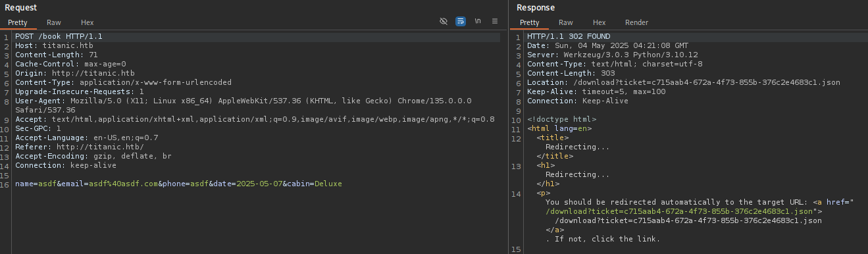Click the 'Deluxe' cabin value
This screenshot has height=254, width=868.
328,184
